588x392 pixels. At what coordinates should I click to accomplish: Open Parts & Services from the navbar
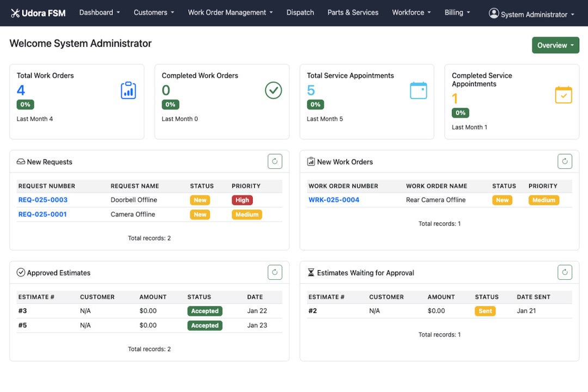coord(353,13)
